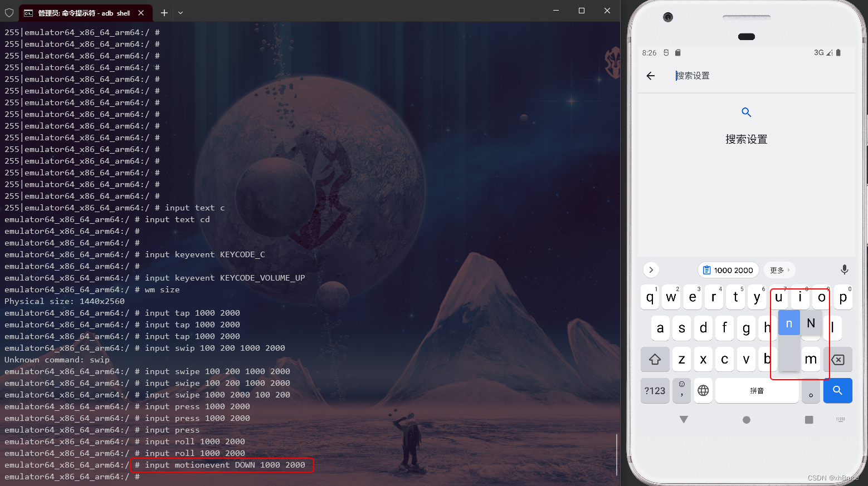Tap the backspace delete key
868x486 pixels.
[838, 360]
